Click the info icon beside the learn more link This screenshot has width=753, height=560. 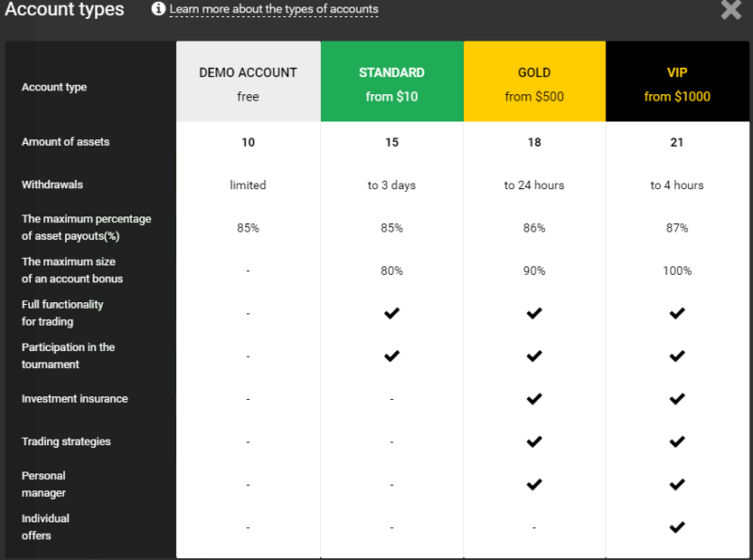pos(158,8)
